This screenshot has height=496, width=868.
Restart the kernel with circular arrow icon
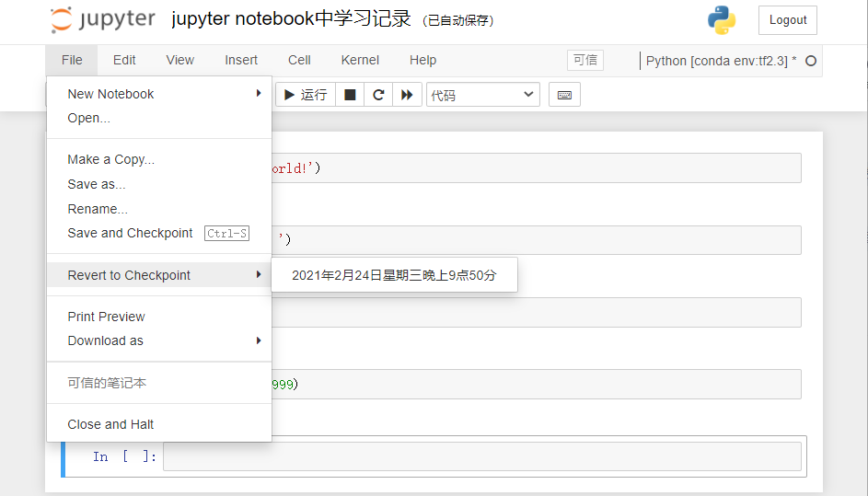(x=378, y=95)
